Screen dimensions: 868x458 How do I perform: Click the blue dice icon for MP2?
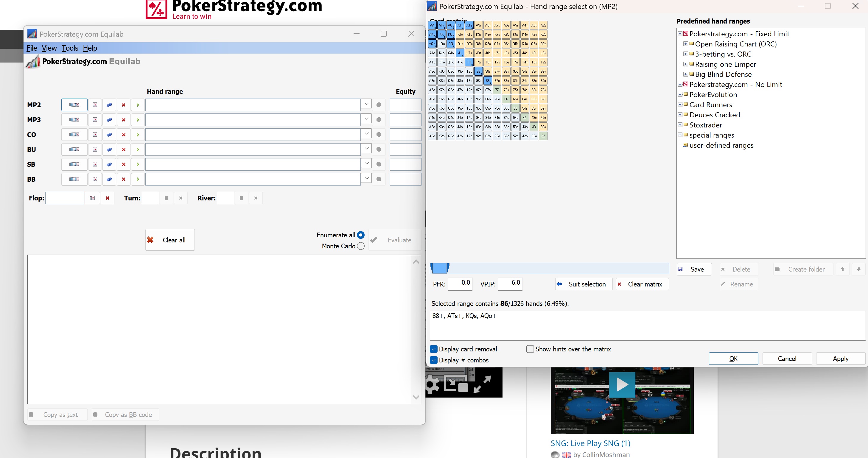pyautogui.click(x=109, y=105)
